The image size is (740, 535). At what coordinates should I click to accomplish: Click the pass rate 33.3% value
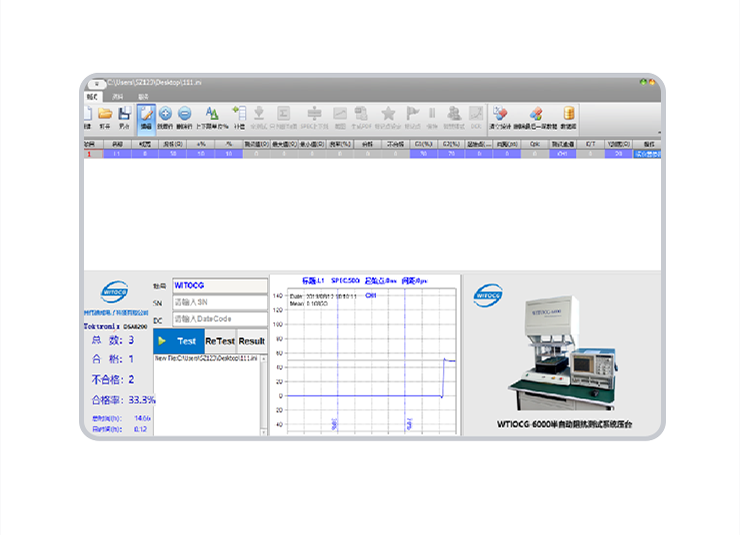pyautogui.click(x=142, y=400)
